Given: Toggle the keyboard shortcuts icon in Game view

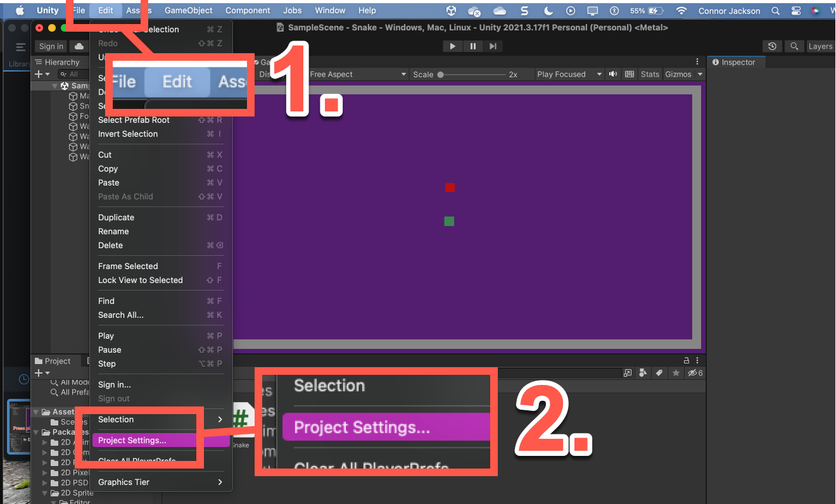Looking at the screenshot, I should [x=630, y=74].
